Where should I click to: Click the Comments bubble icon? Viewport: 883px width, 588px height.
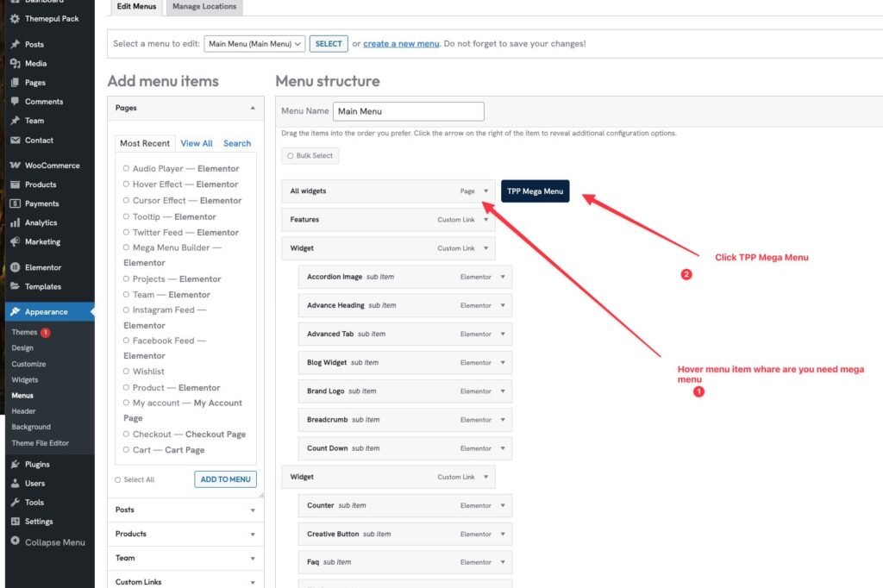[15, 102]
